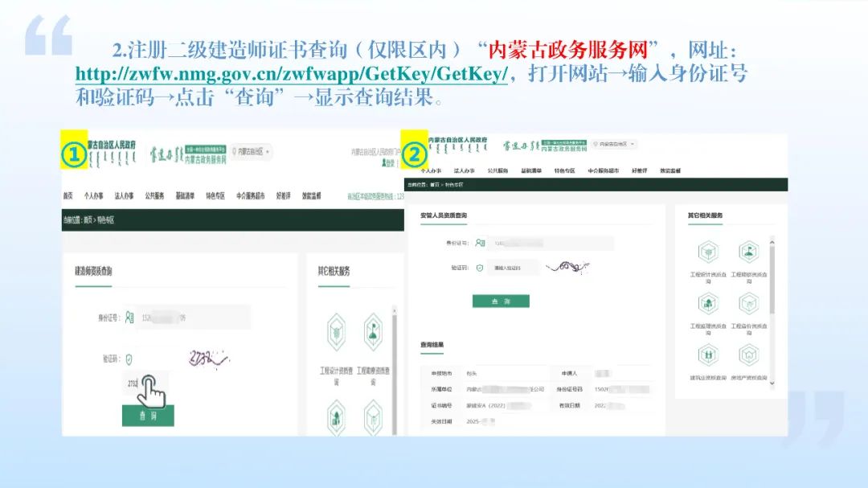
Task: Open 公共服务 in screenshot 2 navigation
Action: [497, 170]
